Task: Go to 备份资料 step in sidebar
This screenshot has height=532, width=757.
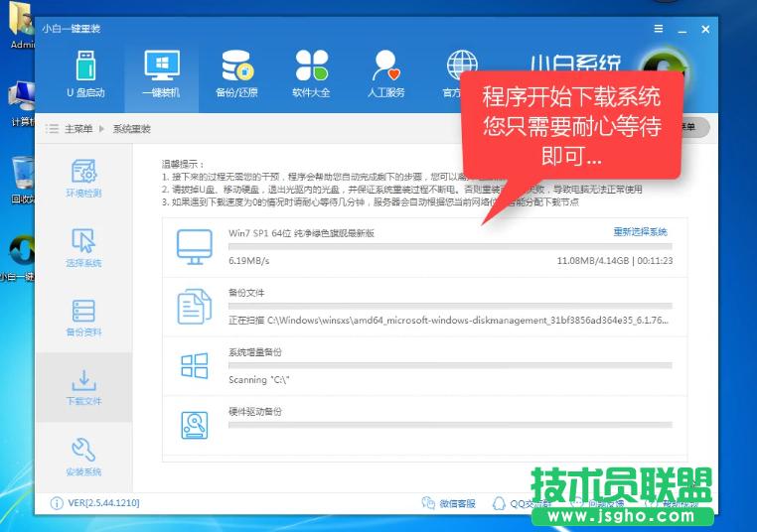Action: 83,318
